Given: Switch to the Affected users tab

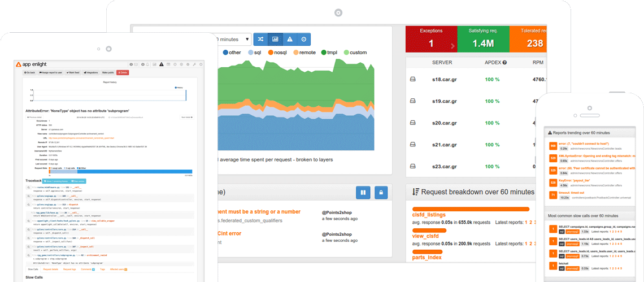Looking at the screenshot, I should click(x=118, y=269).
